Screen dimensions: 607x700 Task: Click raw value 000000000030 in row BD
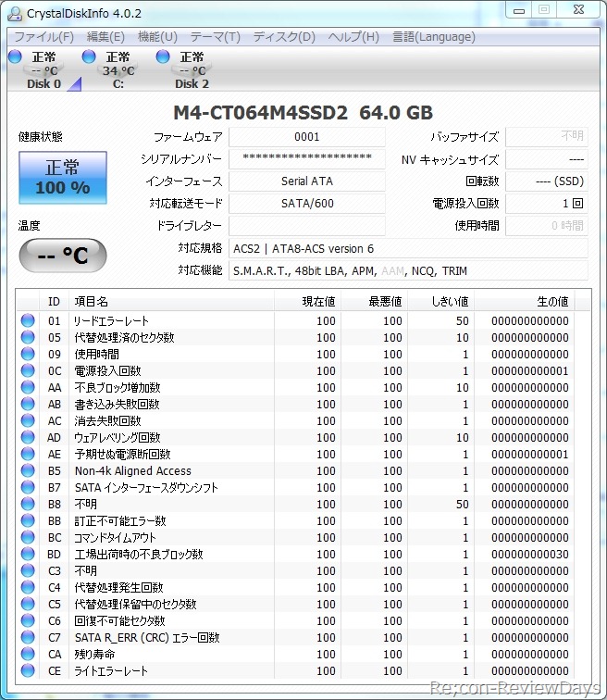pos(530,554)
